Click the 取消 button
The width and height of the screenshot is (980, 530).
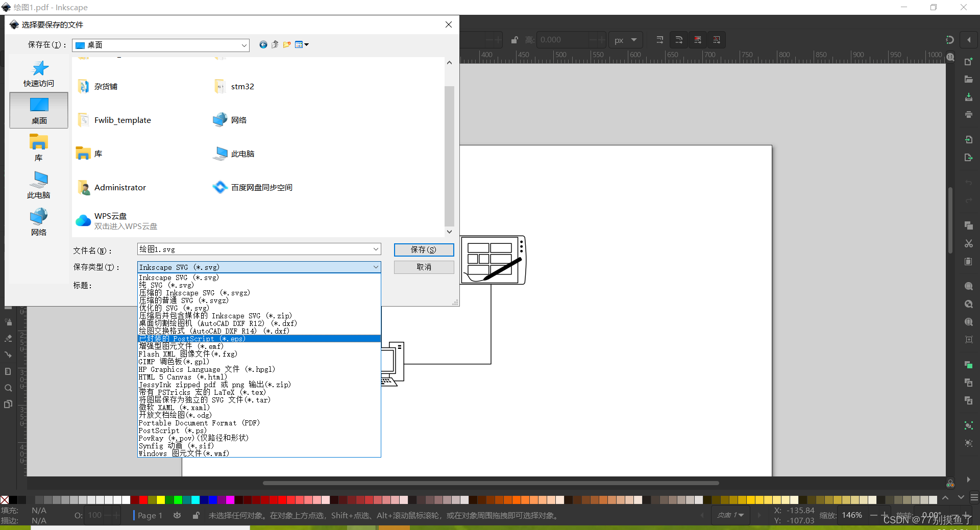tap(424, 267)
